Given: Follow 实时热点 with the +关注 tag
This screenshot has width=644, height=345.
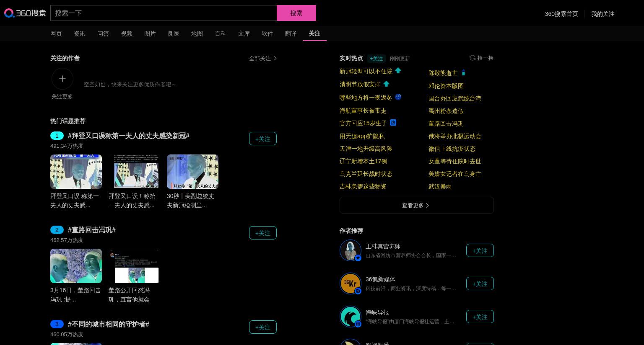Looking at the screenshot, I should [377, 59].
